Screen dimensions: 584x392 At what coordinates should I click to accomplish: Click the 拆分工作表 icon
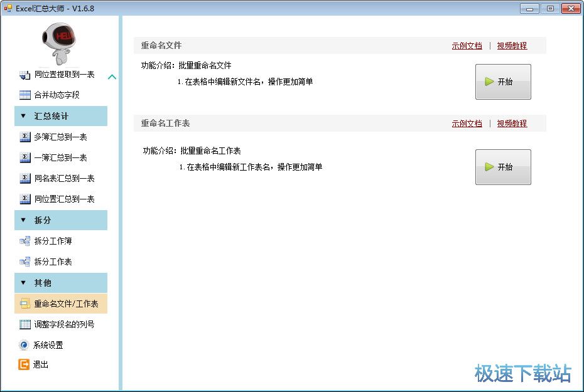[x=24, y=262]
